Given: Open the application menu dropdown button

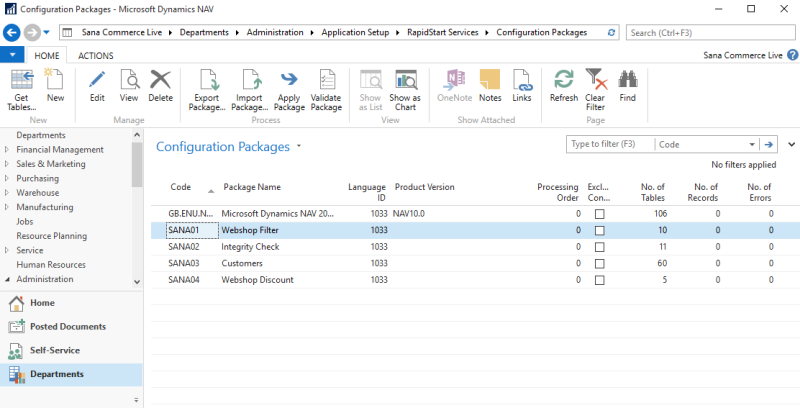Looking at the screenshot, I should [x=12, y=55].
